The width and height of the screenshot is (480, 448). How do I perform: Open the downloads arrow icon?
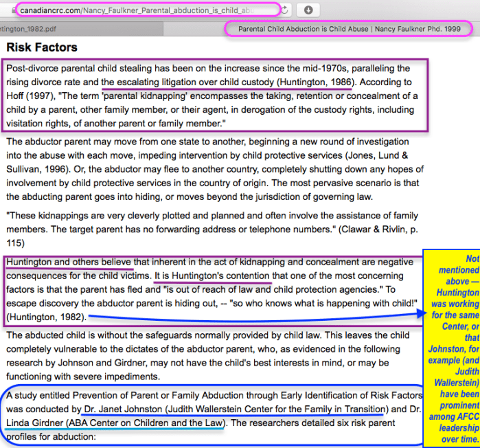pyautogui.click(x=309, y=10)
